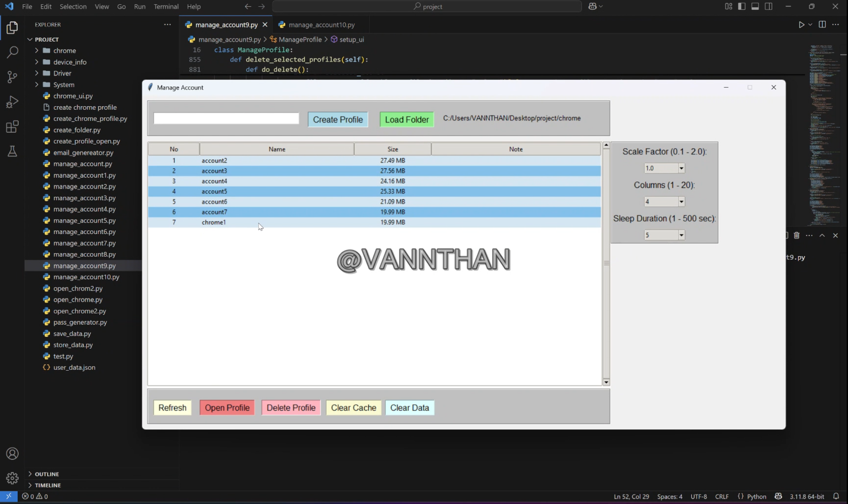Toggle the bottom panel layout icon

click(x=755, y=6)
